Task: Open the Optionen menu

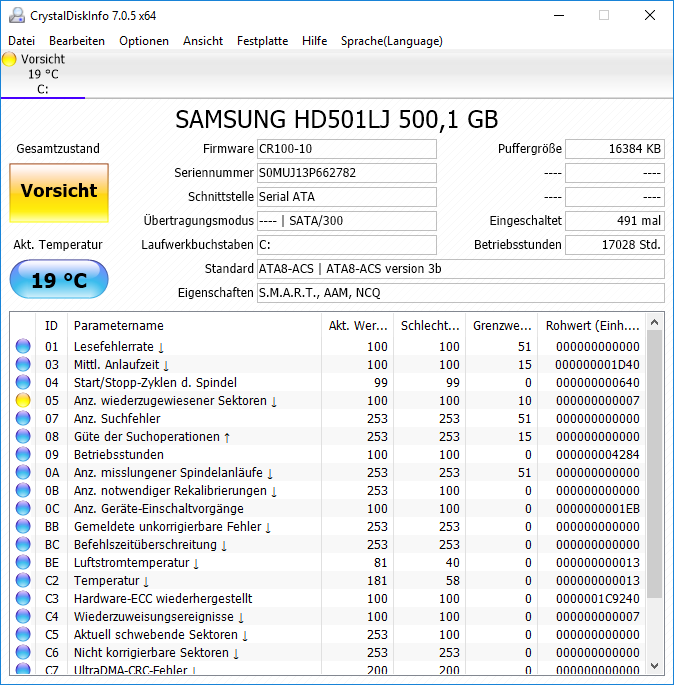Action: [144, 41]
